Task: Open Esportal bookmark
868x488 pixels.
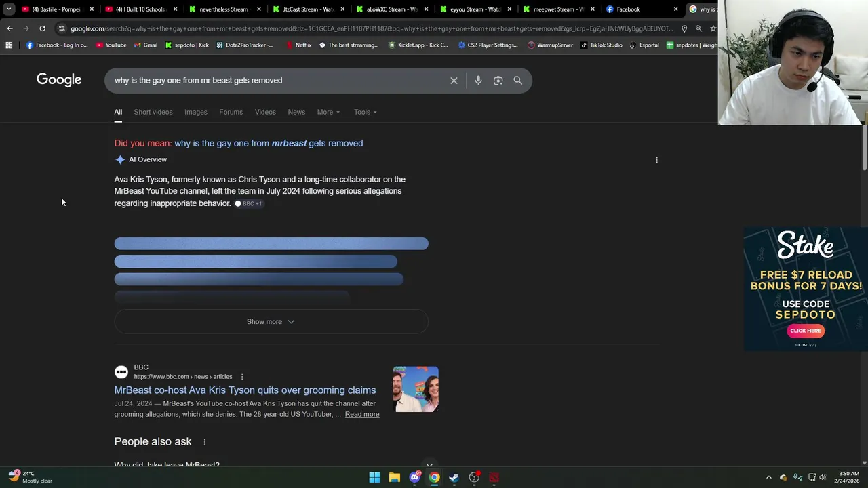Action: (644, 45)
